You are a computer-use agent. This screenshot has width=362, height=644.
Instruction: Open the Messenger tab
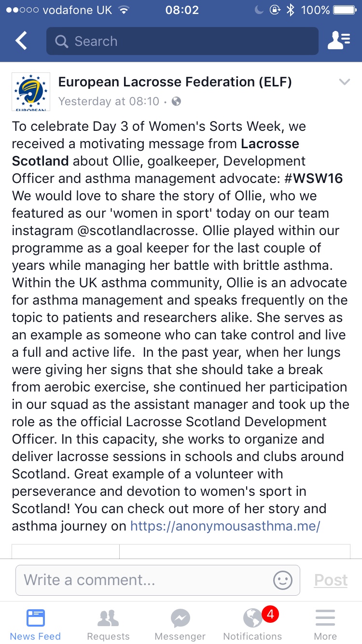pyautogui.click(x=180, y=624)
